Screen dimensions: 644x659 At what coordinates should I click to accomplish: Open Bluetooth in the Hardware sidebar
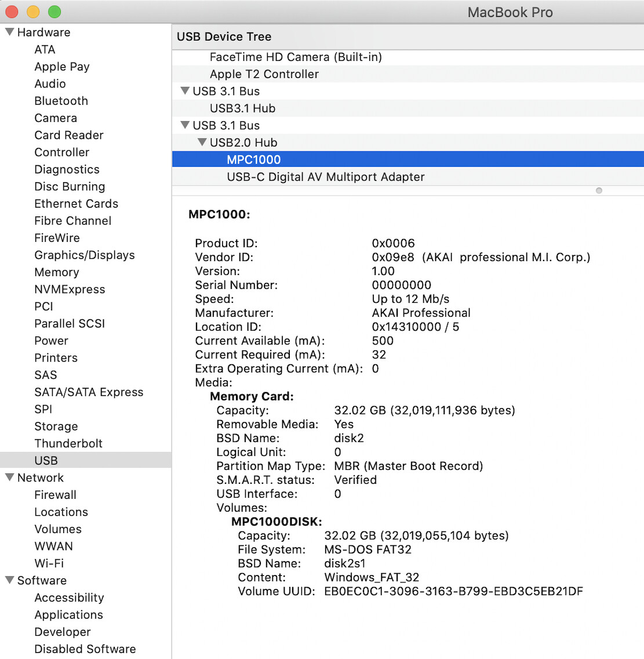coord(61,101)
